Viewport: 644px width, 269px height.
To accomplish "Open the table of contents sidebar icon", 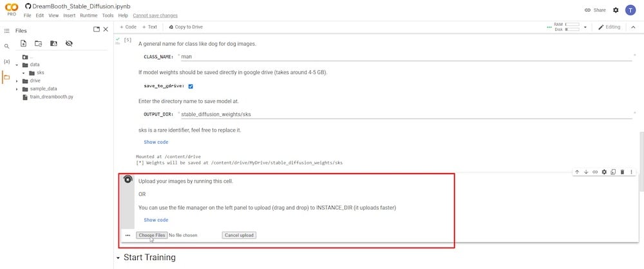I will pyautogui.click(x=6, y=31).
